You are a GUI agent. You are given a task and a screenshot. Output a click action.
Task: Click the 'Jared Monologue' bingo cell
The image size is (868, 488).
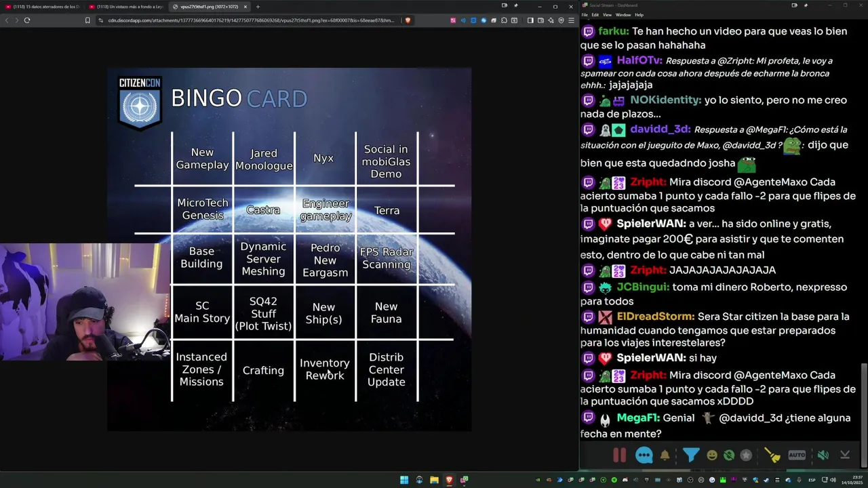[264, 160]
